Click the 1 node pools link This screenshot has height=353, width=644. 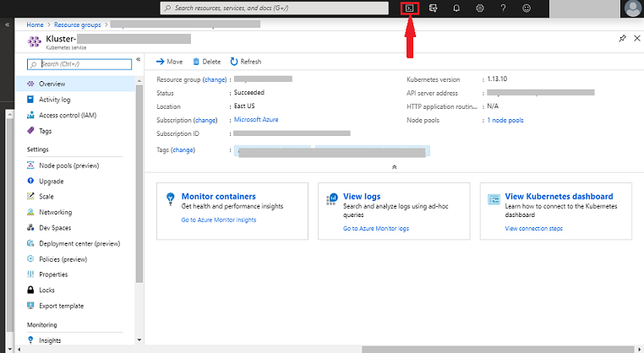pyautogui.click(x=505, y=120)
